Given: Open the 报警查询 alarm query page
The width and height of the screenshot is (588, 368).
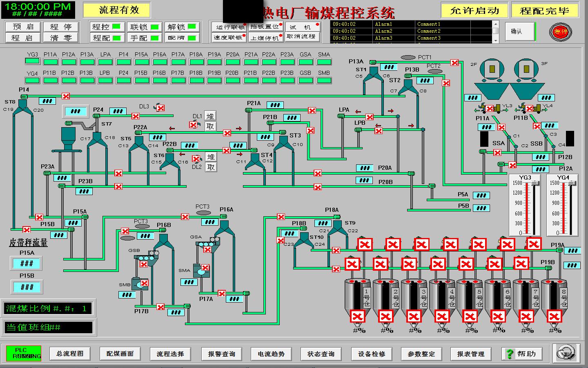Looking at the screenshot, I should (221, 354).
